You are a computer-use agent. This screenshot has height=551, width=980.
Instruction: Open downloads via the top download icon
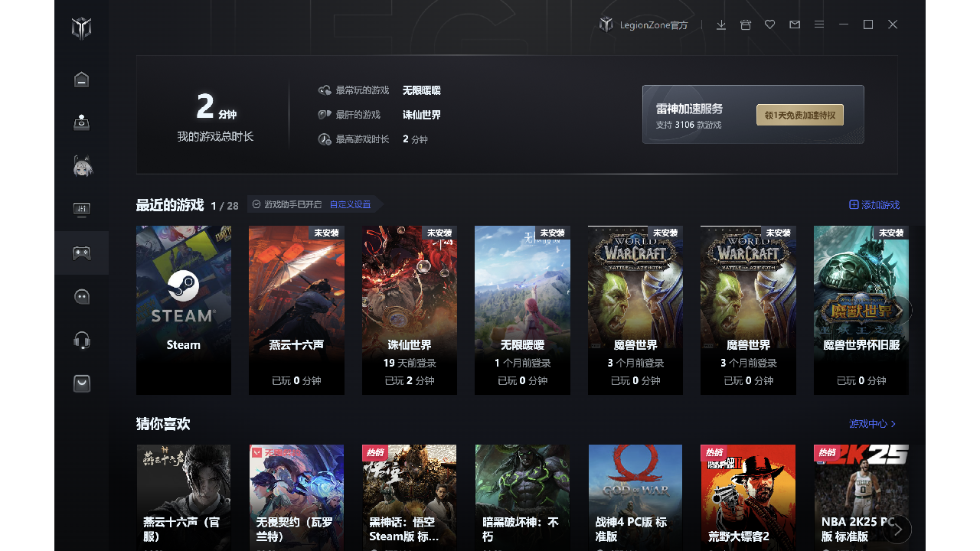[x=721, y=24]
